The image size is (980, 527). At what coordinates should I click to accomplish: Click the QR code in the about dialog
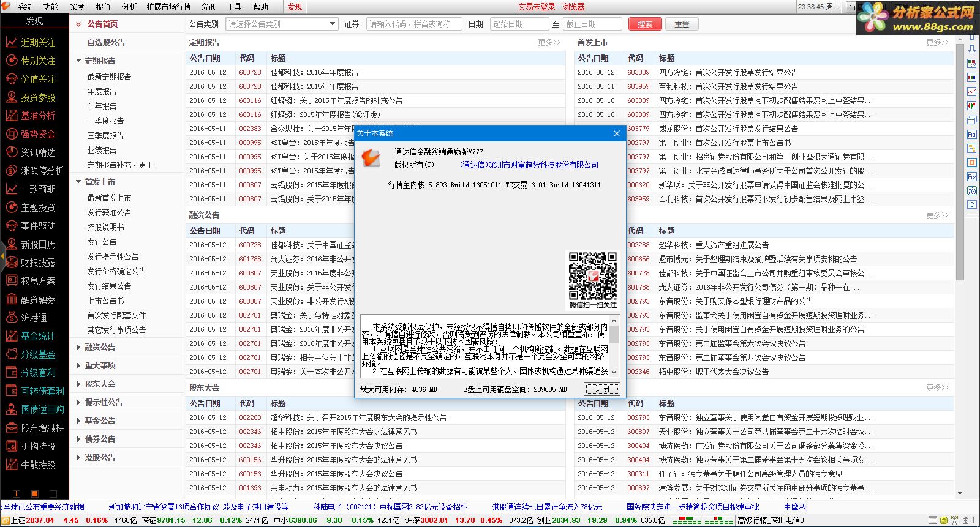(x=592, y=275)
